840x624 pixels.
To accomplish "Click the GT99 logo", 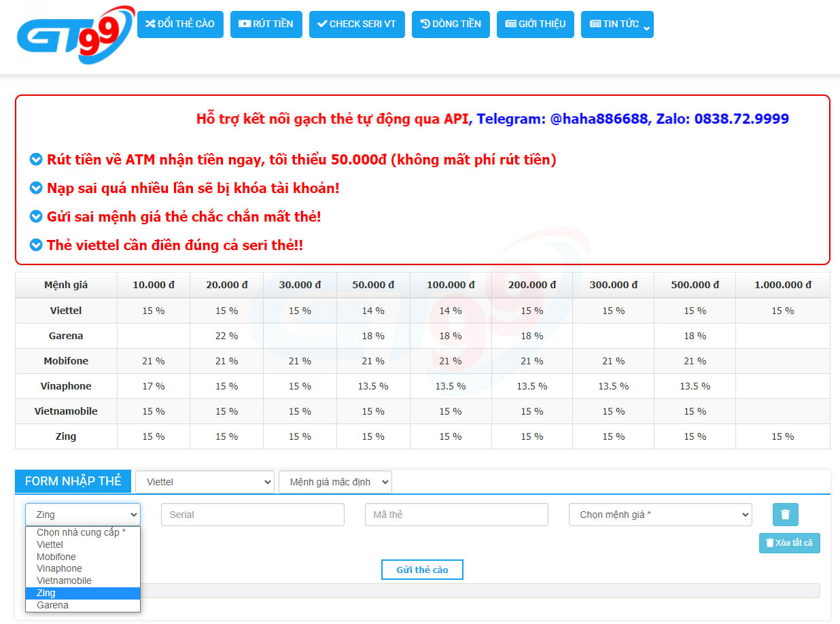I will pyautogui.click(x=75, y=35).
